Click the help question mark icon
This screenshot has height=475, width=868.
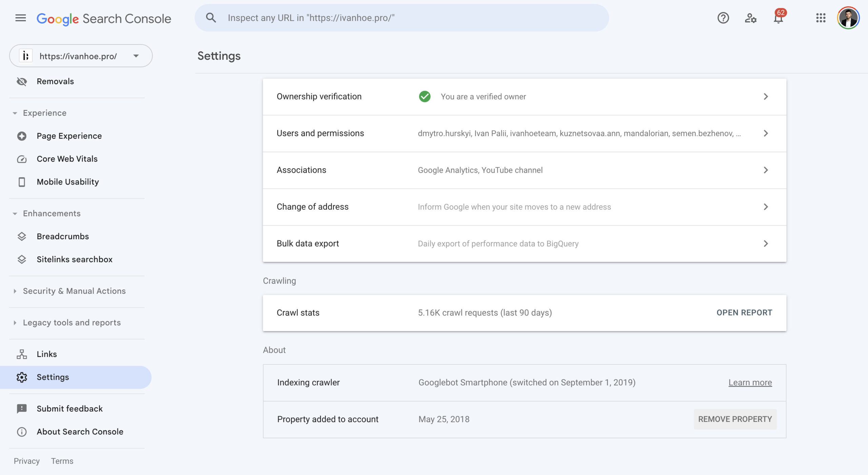[x=723, y=18]
